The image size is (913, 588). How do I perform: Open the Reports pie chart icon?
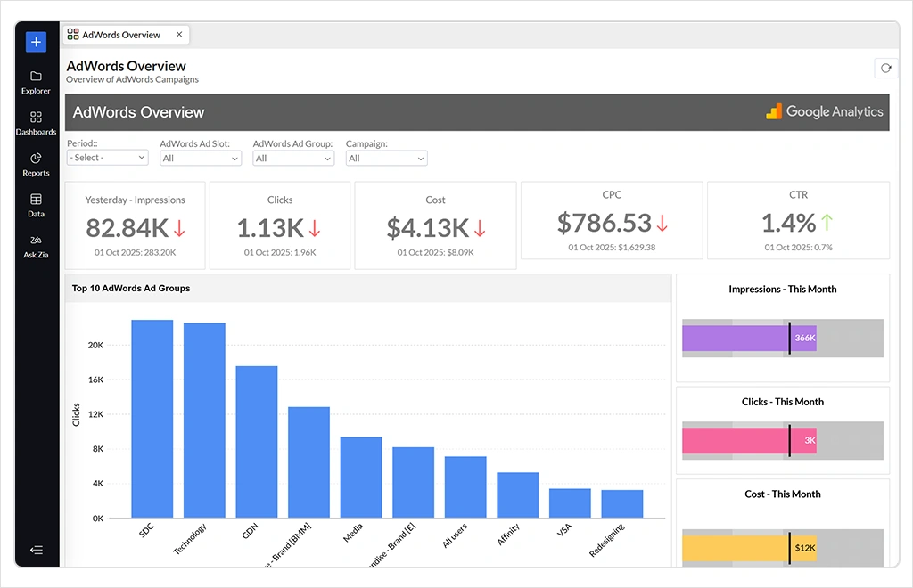36,159
